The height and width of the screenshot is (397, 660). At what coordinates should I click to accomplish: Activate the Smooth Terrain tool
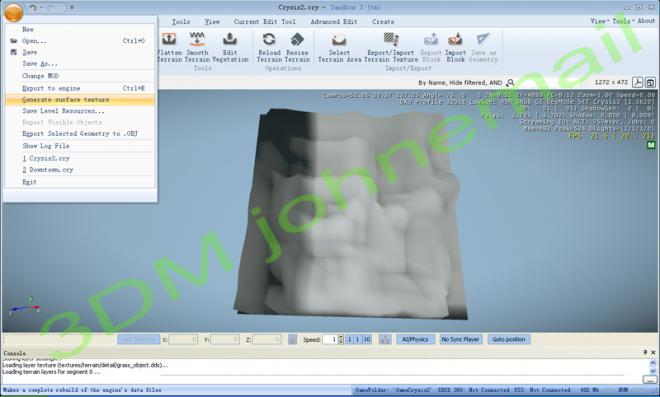[197, 48]
